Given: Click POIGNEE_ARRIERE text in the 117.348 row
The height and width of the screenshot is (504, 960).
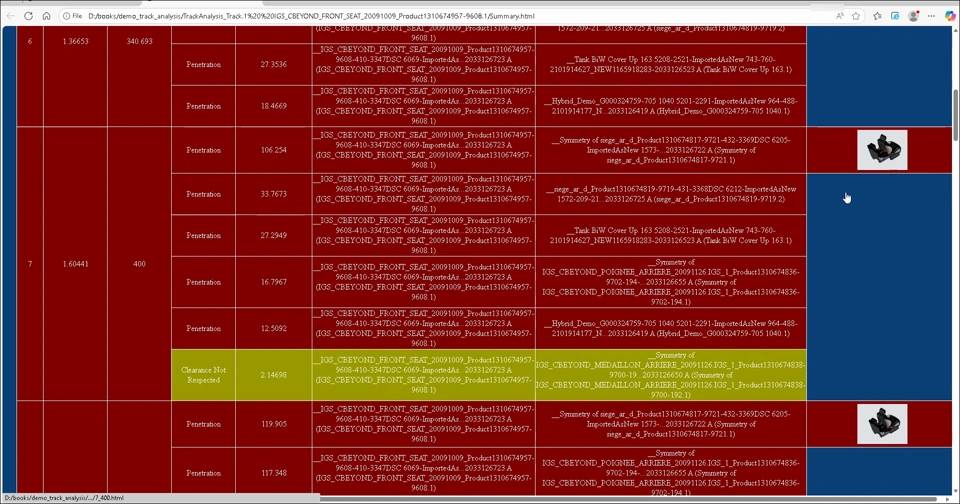Looking at the screenshot, I should click(x=670, y=473).
